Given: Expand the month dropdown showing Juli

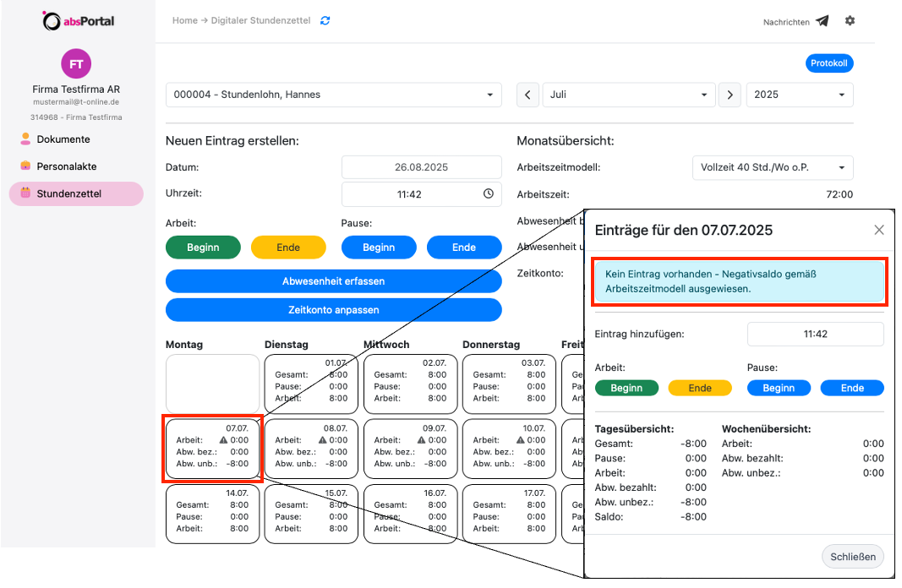Looking at the screenshot, I should point(629,95).
